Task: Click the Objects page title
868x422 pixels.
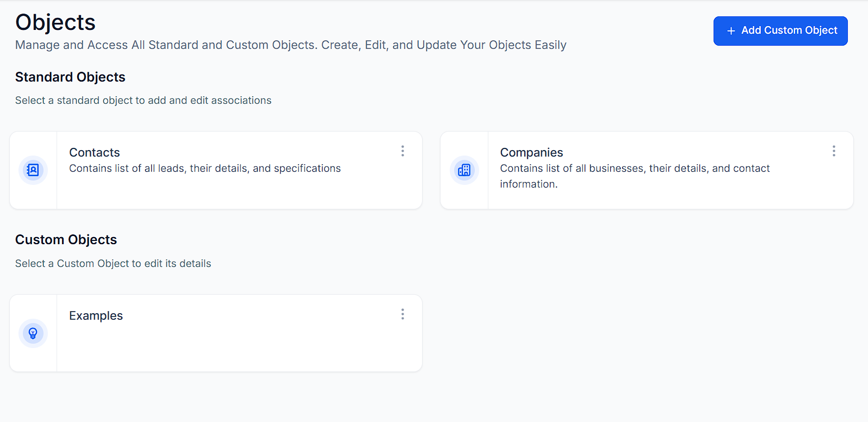Action: 55,23
